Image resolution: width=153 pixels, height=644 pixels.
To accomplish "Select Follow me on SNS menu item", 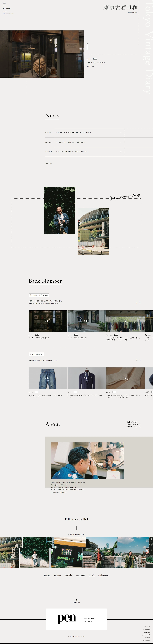I will pyautogui.click(x=8, y=14).
